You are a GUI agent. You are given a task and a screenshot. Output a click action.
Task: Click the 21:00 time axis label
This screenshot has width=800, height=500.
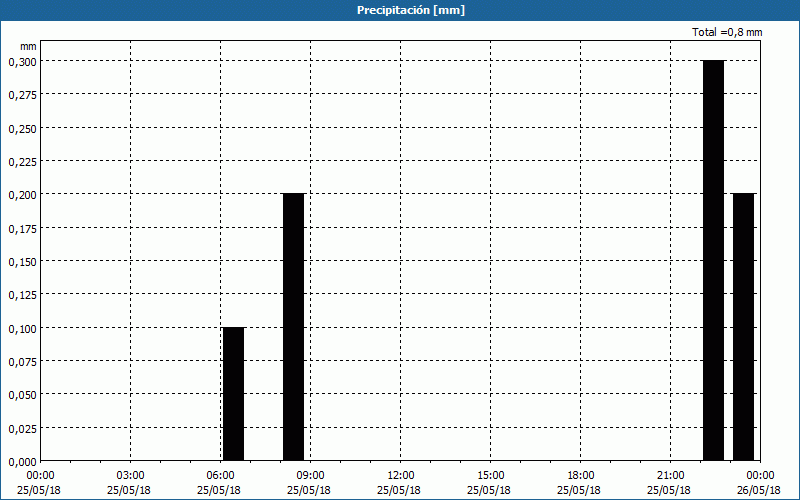(669, 476)
